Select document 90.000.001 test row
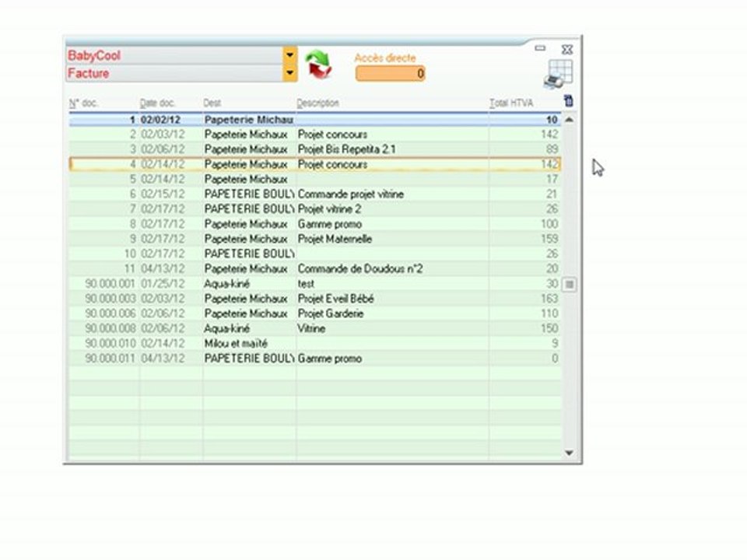This screenshot has width=747, height=560. tap(315, 284)
